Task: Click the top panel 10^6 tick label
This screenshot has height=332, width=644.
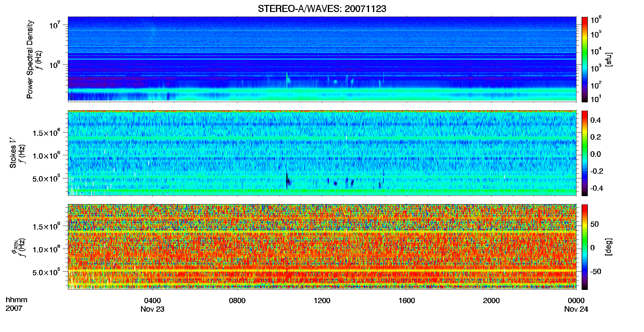Action: pyautogui.click(x=54, y=65)
